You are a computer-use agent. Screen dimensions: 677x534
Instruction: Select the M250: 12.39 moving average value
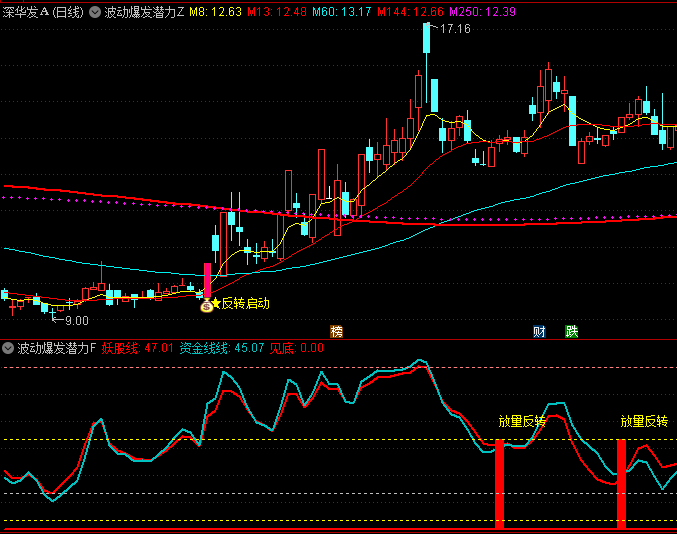482,12
